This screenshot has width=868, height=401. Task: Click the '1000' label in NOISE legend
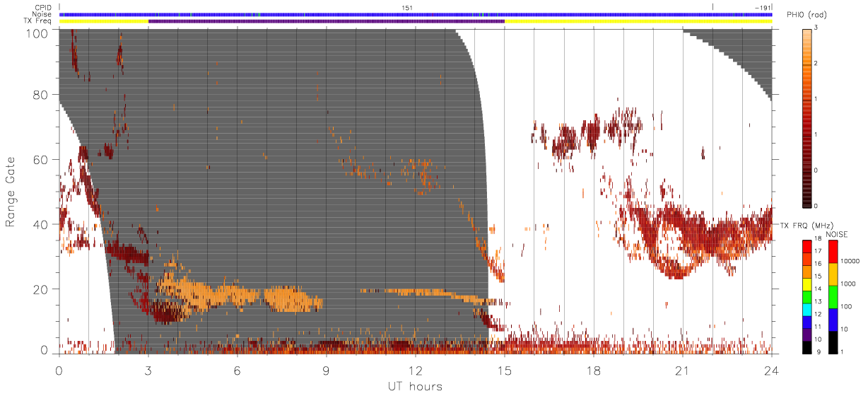[848, 284]
